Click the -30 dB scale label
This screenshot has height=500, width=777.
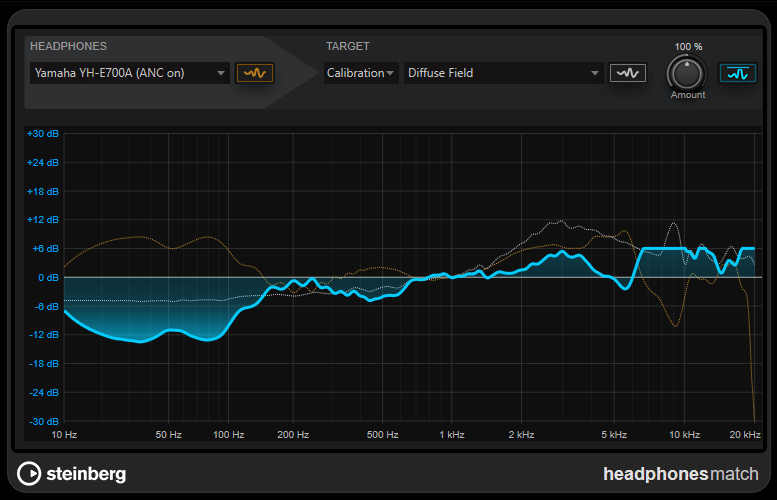(44, 421)
